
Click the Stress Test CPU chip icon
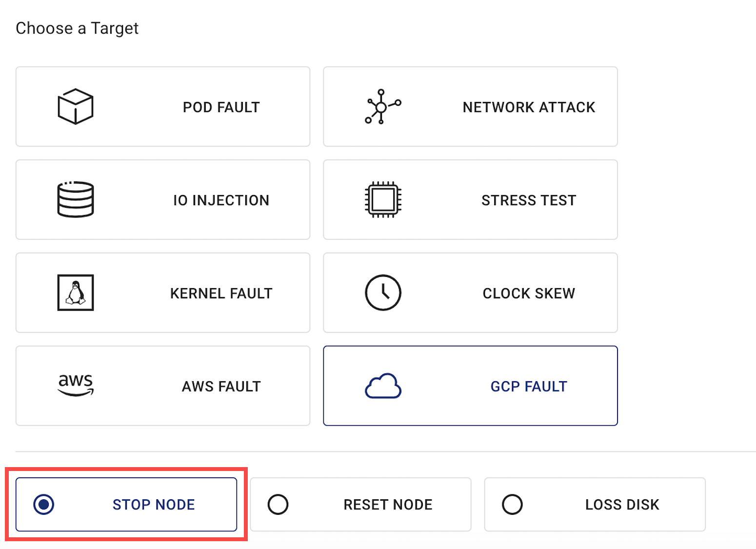coord(383,199)
